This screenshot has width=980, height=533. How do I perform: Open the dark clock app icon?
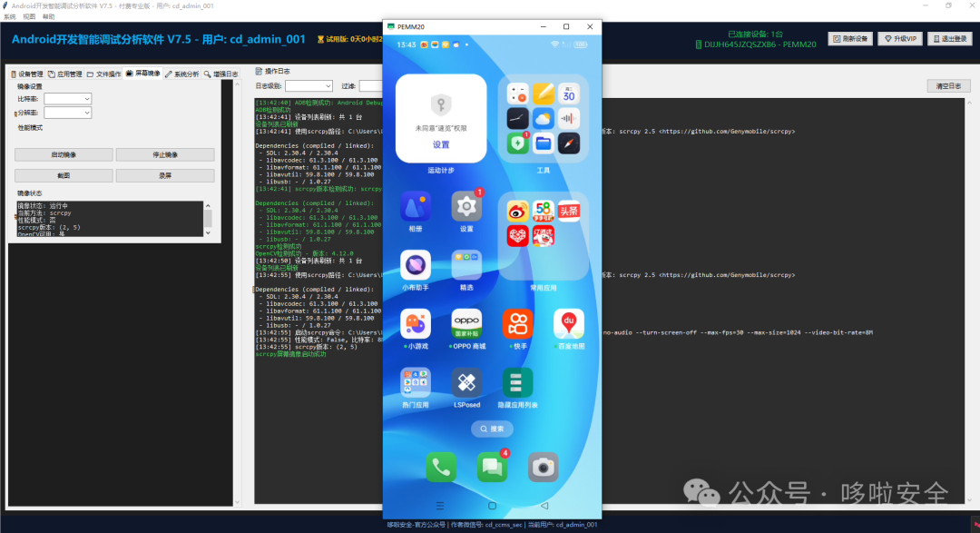coord(517,119)
